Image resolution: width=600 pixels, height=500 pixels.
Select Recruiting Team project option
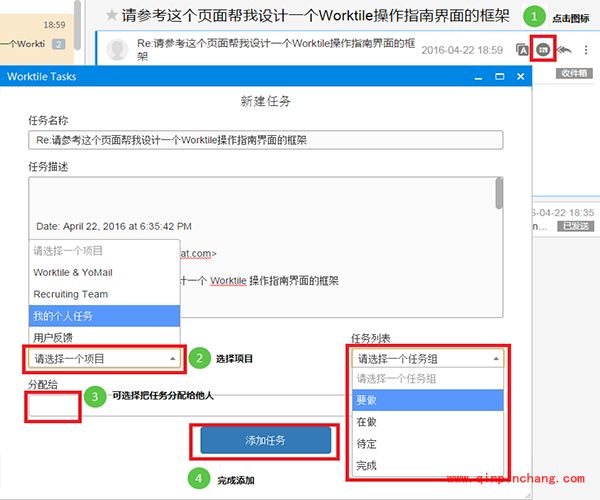104,294
